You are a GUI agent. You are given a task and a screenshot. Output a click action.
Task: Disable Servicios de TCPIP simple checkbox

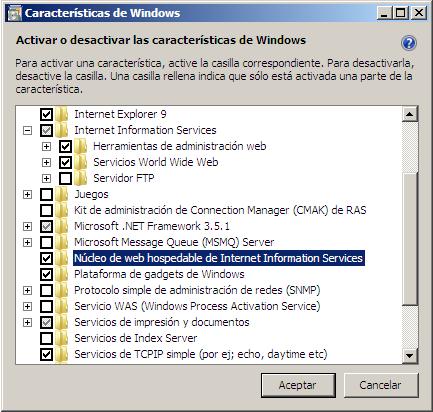(46, 355)
